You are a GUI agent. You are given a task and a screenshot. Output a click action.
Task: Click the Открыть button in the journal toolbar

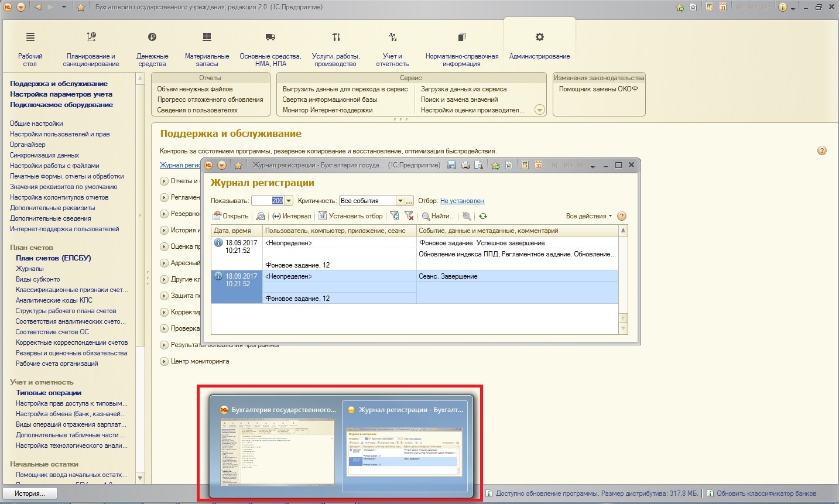point(231,216)
